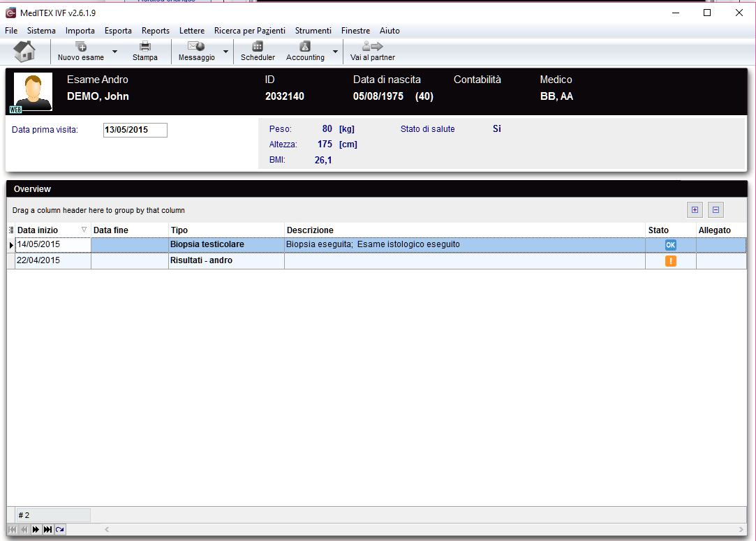Open the Accounting toolbar icon

click(x=305, y=47)
